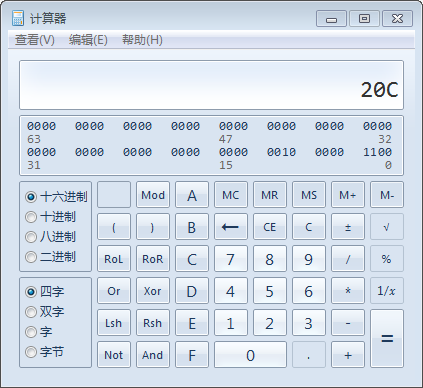Click the calculator title bar icon
423x388 pixels.
click(18, 18)
